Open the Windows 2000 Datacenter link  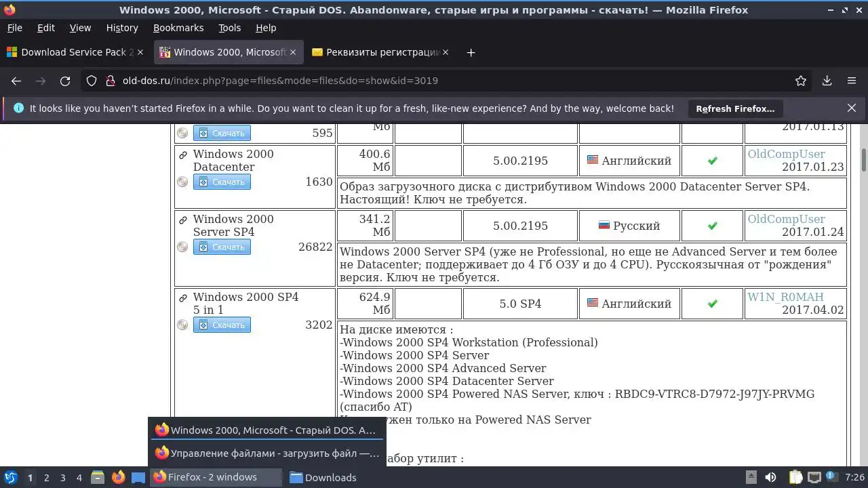[233, 161]
